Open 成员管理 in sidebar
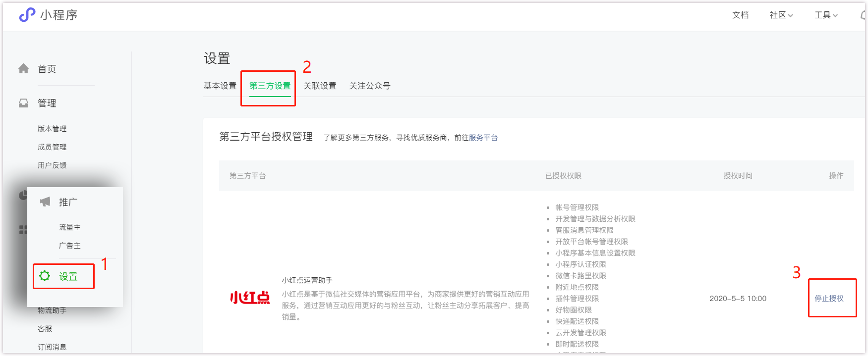Image resolution: width=868 pixels, height=356 pixels. click(52, 147)
